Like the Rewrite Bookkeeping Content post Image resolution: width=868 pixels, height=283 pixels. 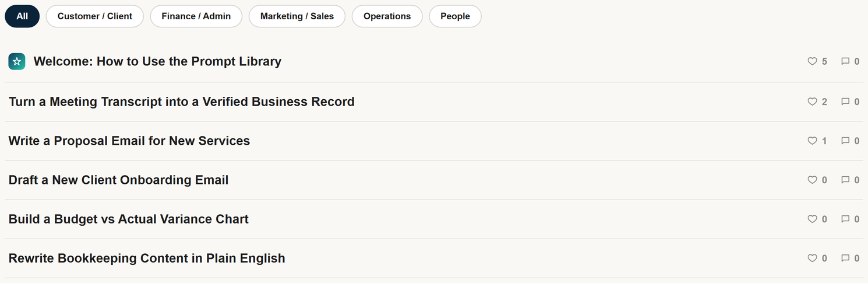pos(812,258)
